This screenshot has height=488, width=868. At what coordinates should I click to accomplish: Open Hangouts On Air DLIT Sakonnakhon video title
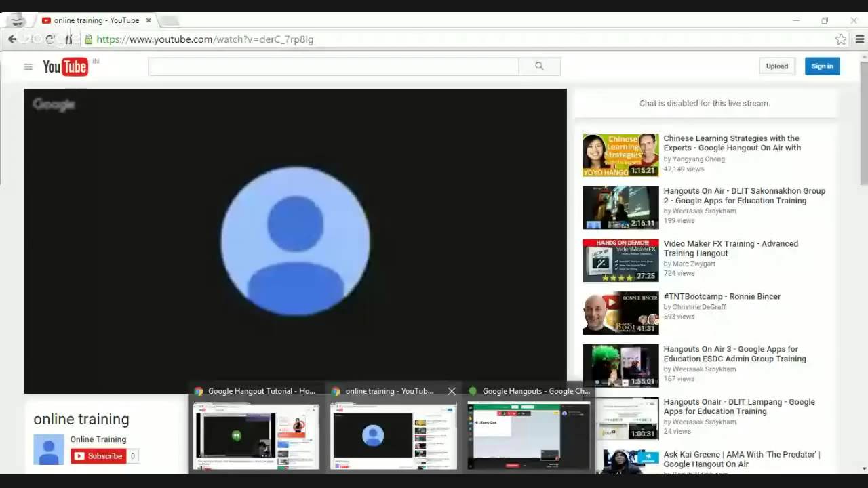tap(744, 196)
